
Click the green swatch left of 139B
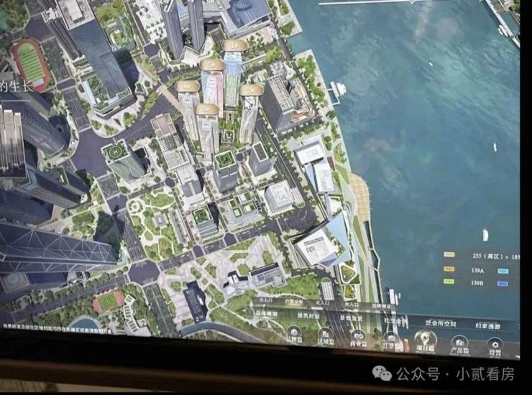(449, 281)
